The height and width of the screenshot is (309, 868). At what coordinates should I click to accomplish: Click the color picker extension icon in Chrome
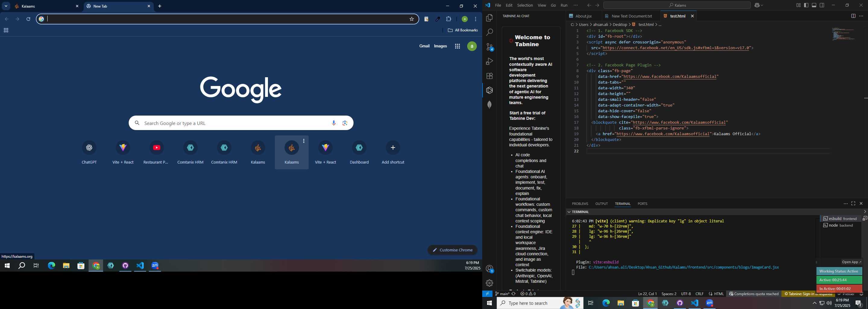pyautogui.click(x=438, y=19)
